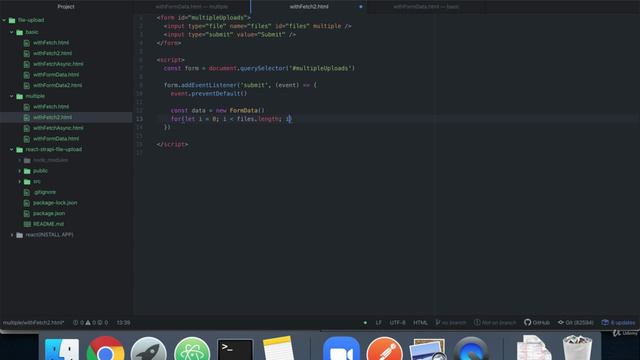Open the Trash in the Dock
This screenshot has width=640, height=360.
(x=577, y=348)
